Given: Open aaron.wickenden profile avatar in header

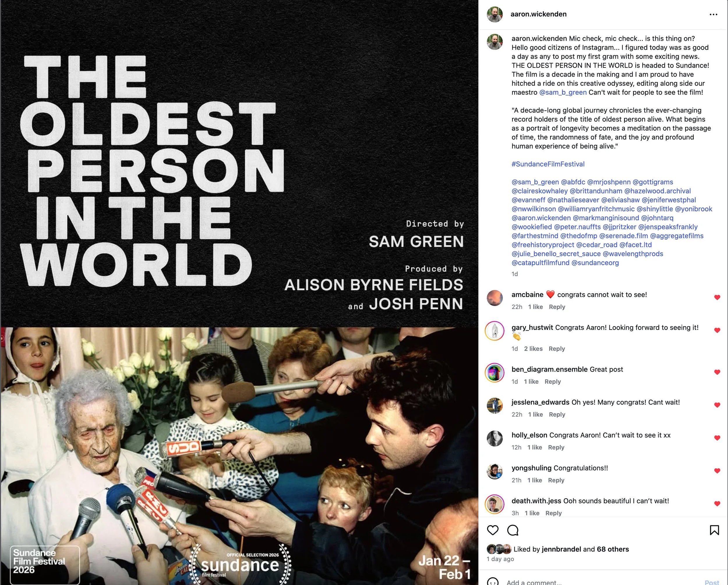Looking at the screenshot, I should pyautogui.click(x=495, y=14).
